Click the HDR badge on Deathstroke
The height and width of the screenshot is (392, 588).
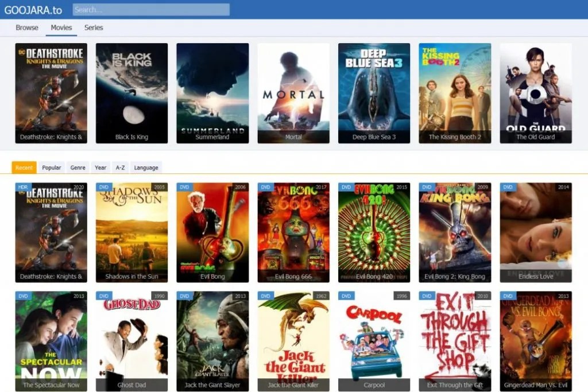click(23, 187)
